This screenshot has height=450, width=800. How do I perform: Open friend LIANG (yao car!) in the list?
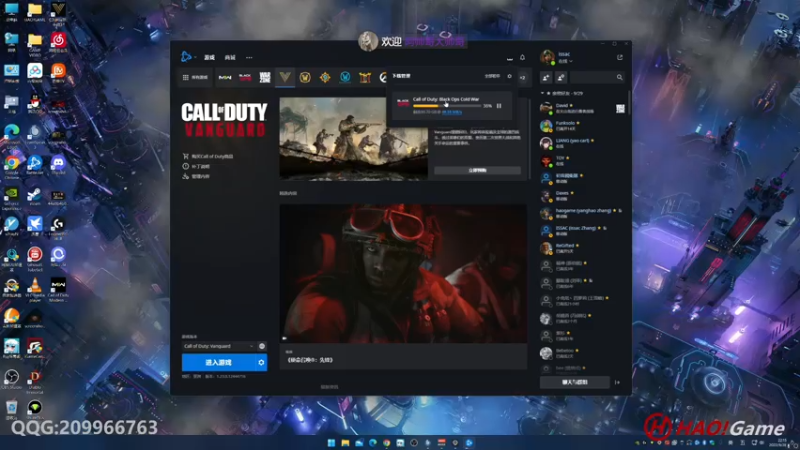583,143
